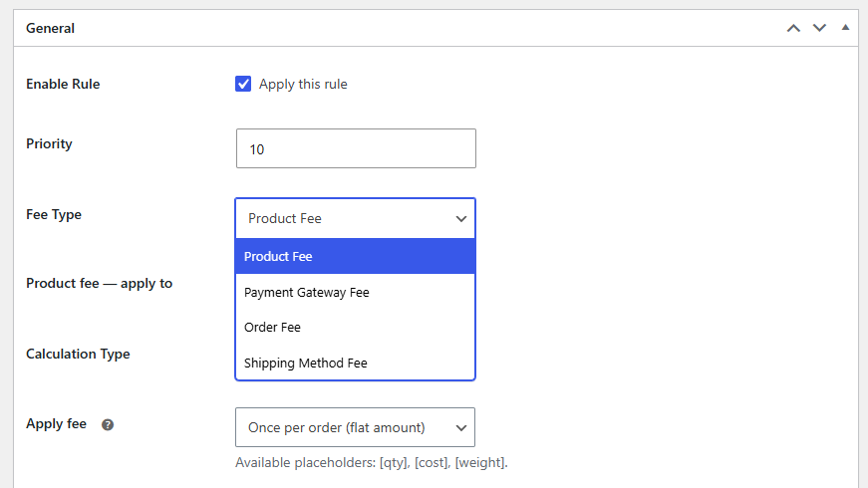Close the Fee Type dropdown

pyautogui.click(x=356, y=218)
